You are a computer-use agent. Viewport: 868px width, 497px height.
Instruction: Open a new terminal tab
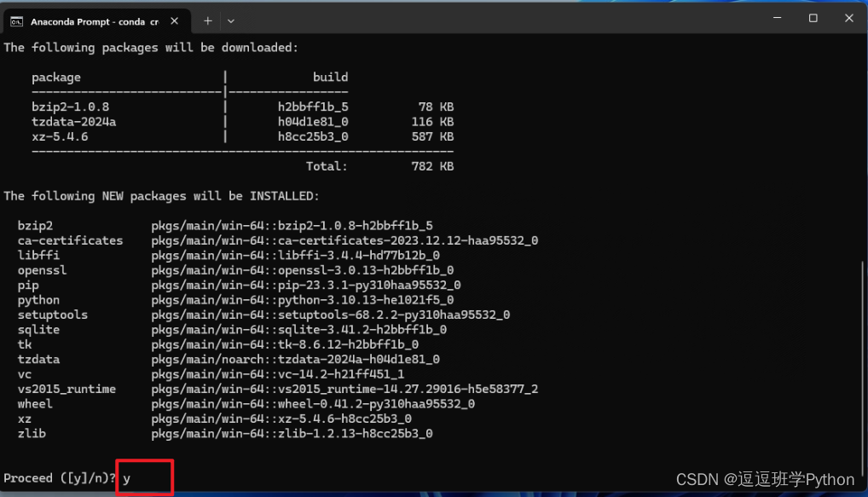pyautogui.click(x=207, y=21)
